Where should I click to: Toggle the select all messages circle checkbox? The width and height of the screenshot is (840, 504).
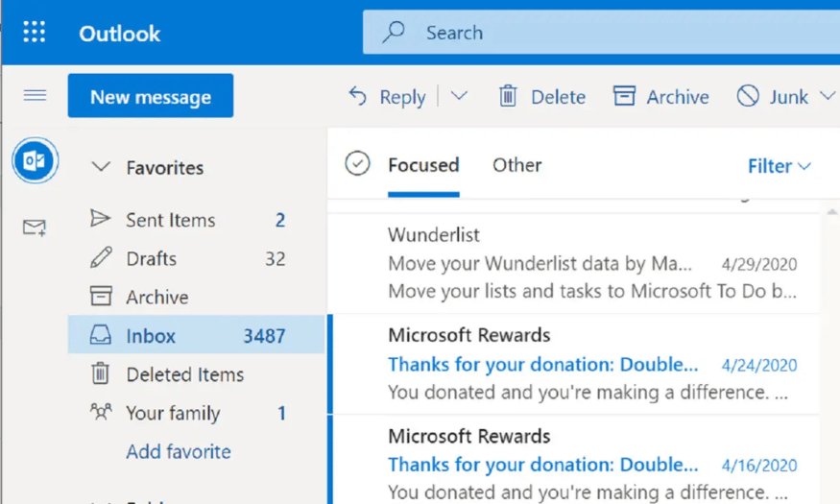tap(357, 163)
